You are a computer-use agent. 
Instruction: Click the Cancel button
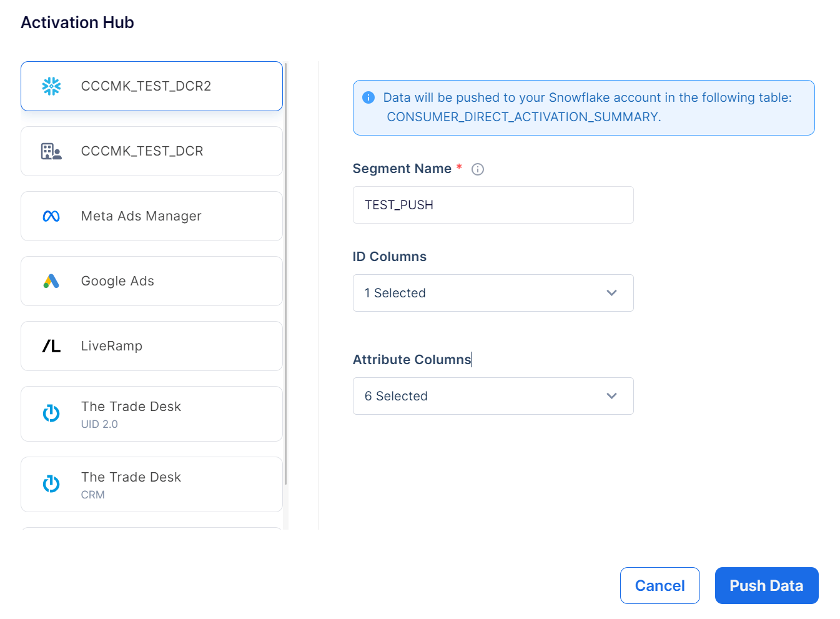(x=660, y=585)
